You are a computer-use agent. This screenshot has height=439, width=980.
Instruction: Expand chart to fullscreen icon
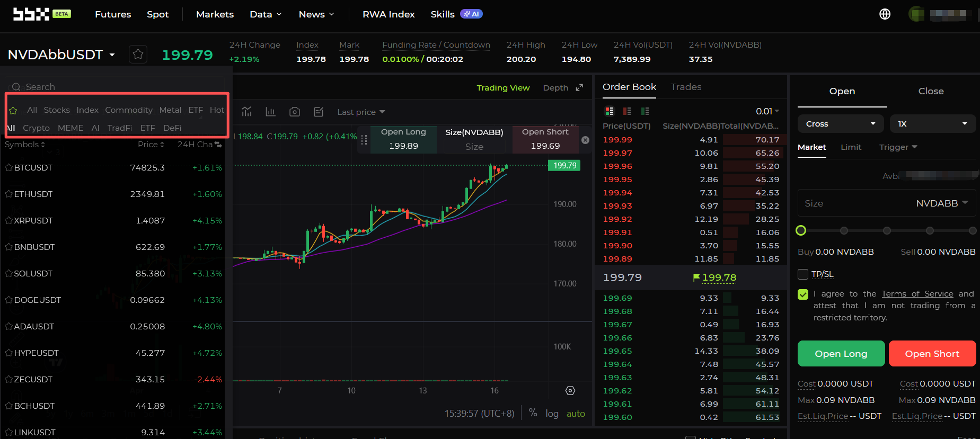(579, 87)
